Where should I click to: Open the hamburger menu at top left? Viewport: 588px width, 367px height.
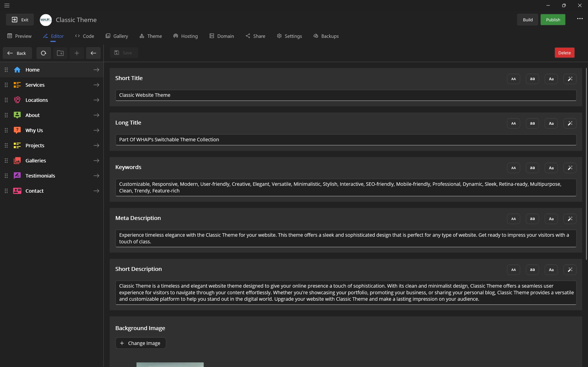(7, 5)
